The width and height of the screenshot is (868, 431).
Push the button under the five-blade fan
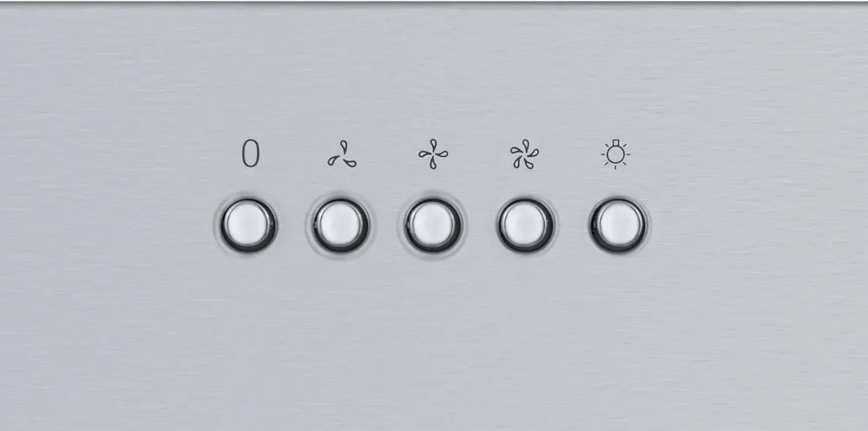[x=525, y=225]
